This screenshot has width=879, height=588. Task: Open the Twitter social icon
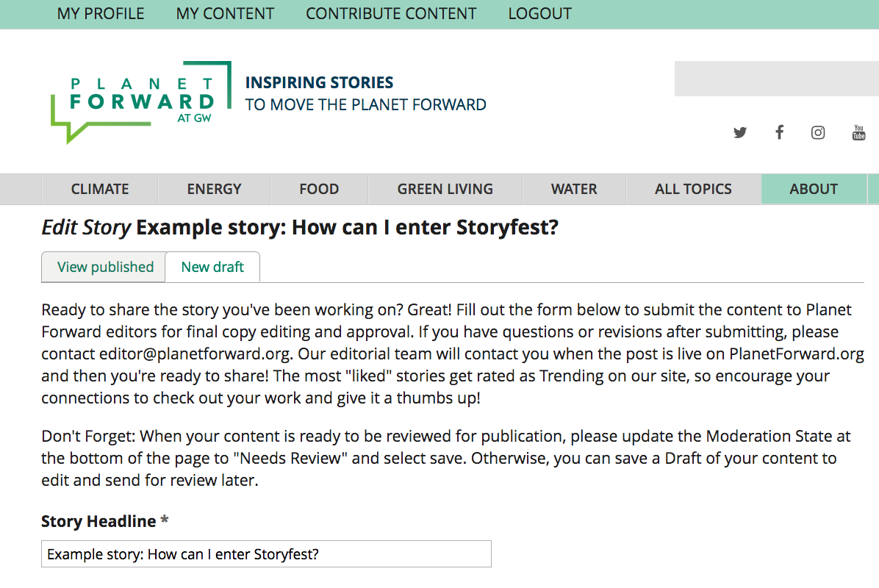[x=740, y=133]
